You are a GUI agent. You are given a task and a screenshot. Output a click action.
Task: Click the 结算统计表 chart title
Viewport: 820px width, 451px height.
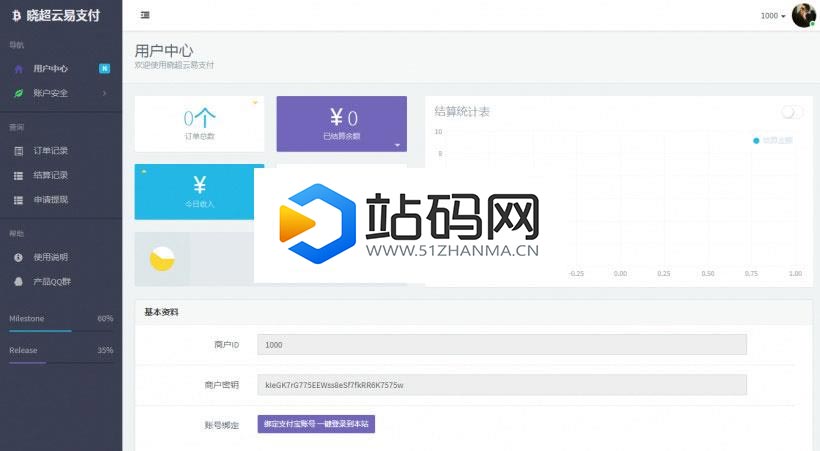coord(462,111)
